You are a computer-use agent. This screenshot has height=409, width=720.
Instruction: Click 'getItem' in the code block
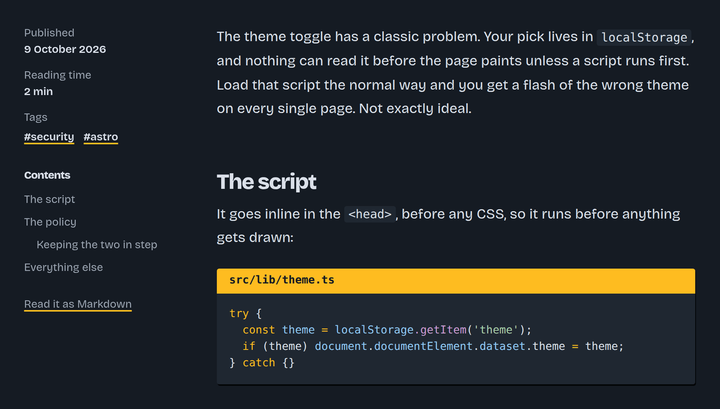443,330
